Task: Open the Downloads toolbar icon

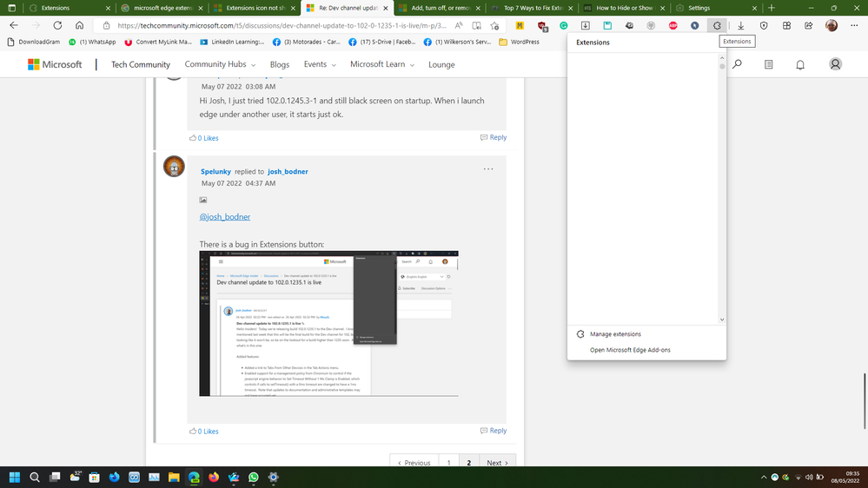Action: (740, 25)
